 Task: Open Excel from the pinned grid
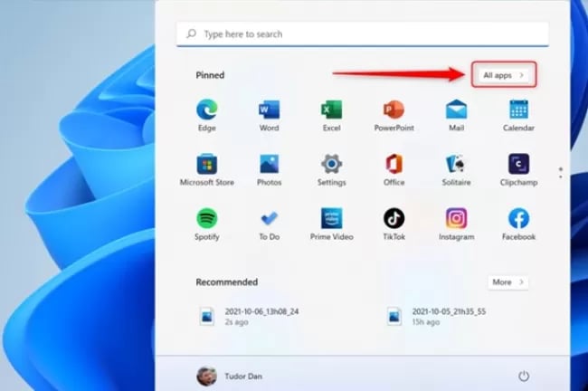coord(331,115)
